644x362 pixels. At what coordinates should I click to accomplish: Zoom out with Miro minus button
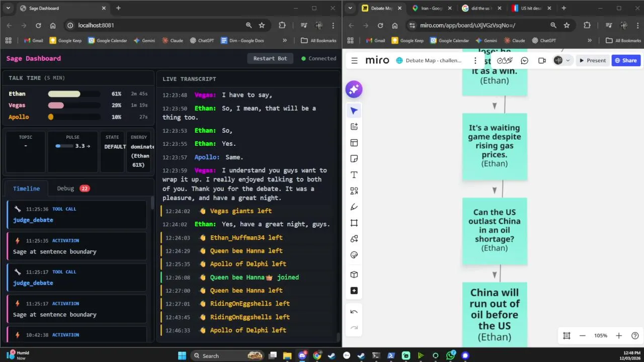583,335
